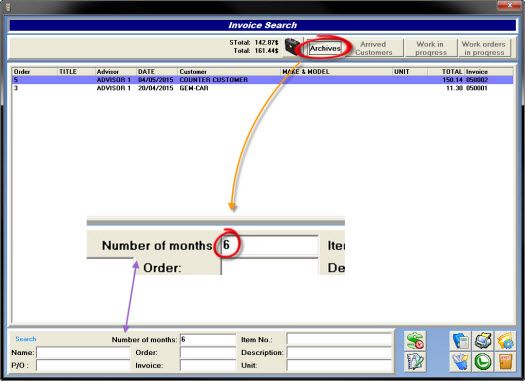Click the blue folder with calculator icon
The image size is (525, 381).
coord(460,340)
